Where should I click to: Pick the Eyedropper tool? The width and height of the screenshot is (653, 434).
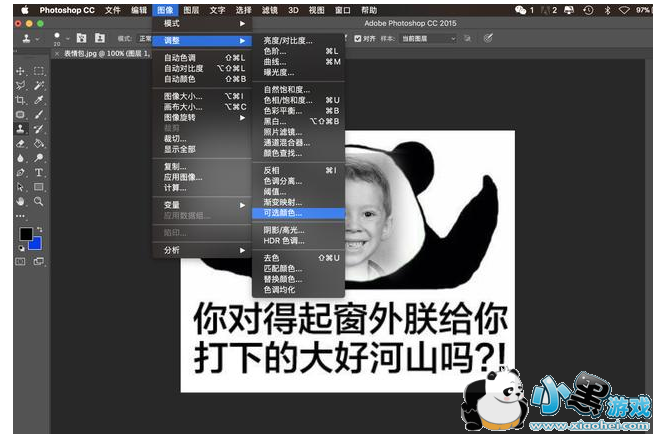point(38,100)
